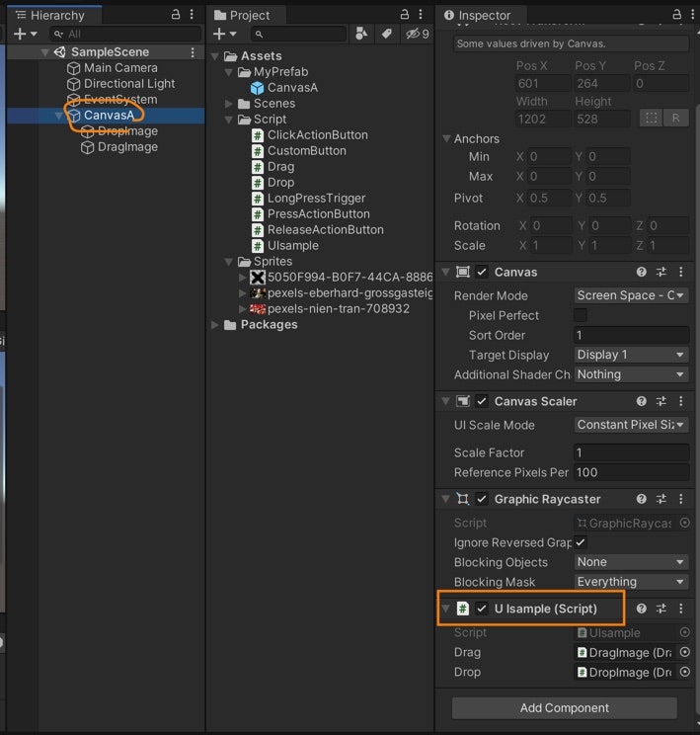
Task: Lock the Inspector panel
Action: coord(677,15)
